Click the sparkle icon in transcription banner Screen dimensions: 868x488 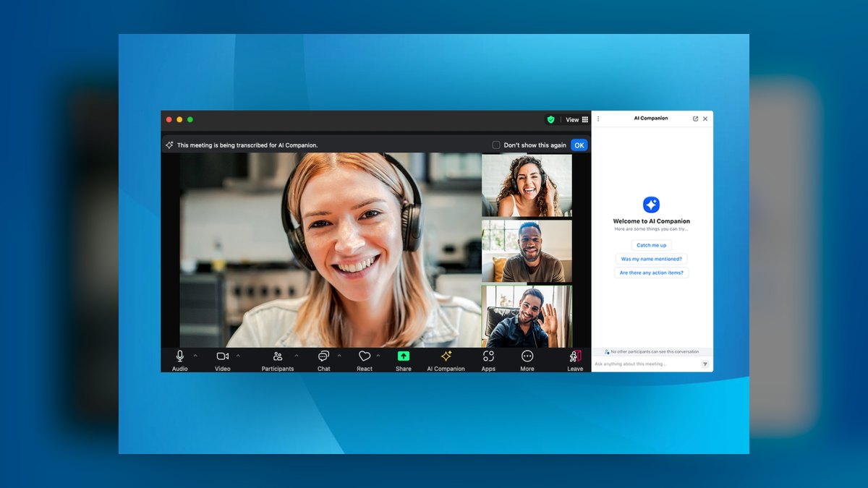169,145
